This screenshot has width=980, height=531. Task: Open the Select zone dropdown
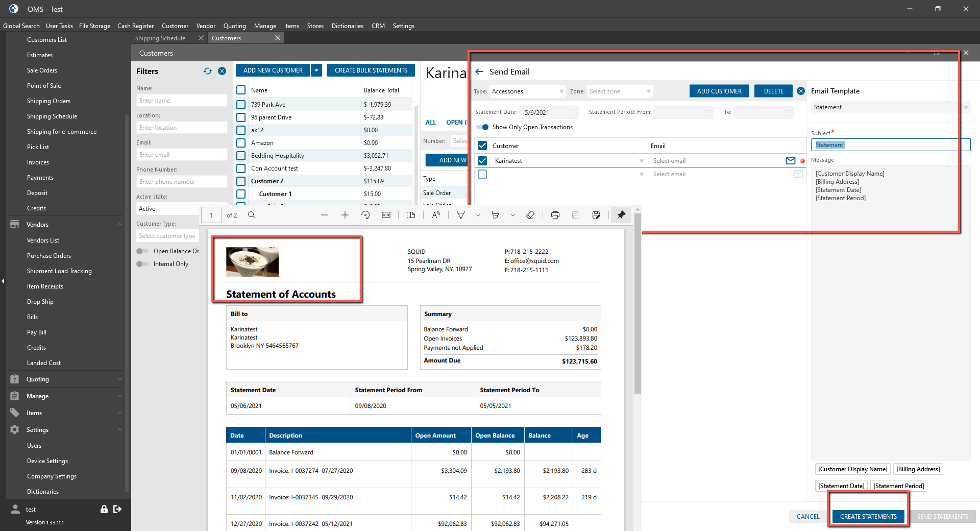[620, 91]
